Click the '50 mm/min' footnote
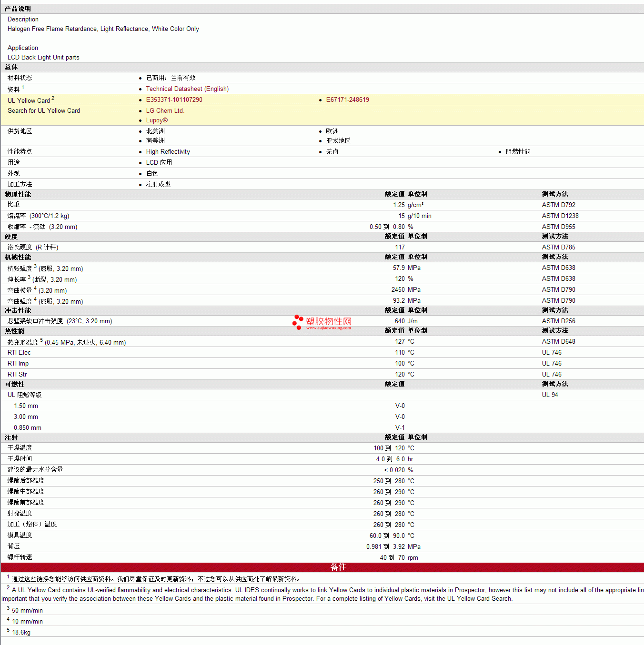Image resolution: width=644 pixels, height=645 pixels. [x=27, y=610]
